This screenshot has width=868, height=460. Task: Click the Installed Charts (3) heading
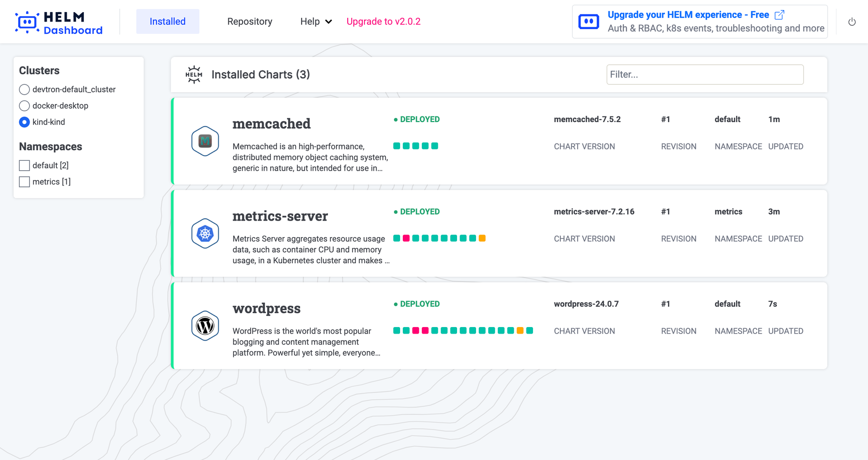point(261,75)
